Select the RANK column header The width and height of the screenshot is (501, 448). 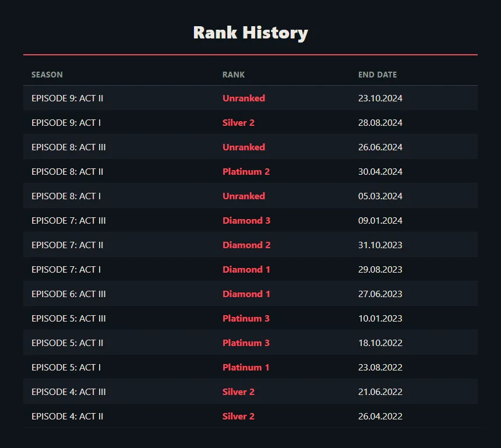[x=234, y=75]
